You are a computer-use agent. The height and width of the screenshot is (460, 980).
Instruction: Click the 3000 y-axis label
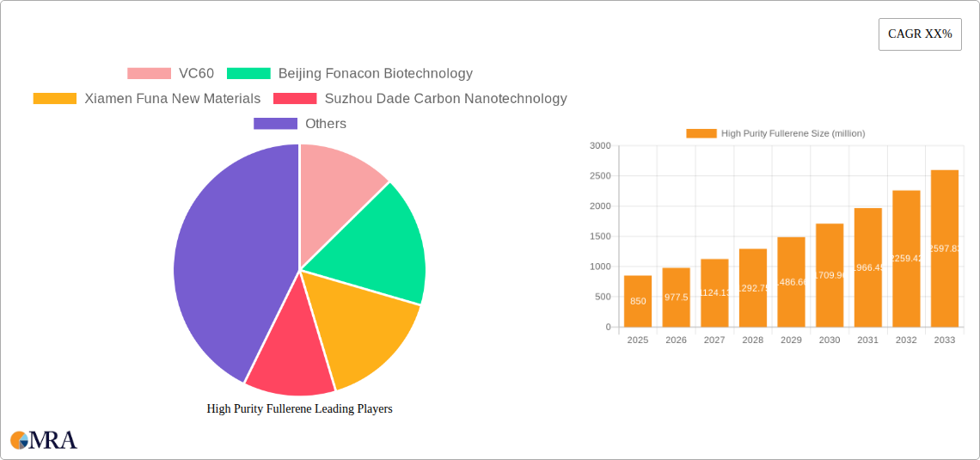601,145
